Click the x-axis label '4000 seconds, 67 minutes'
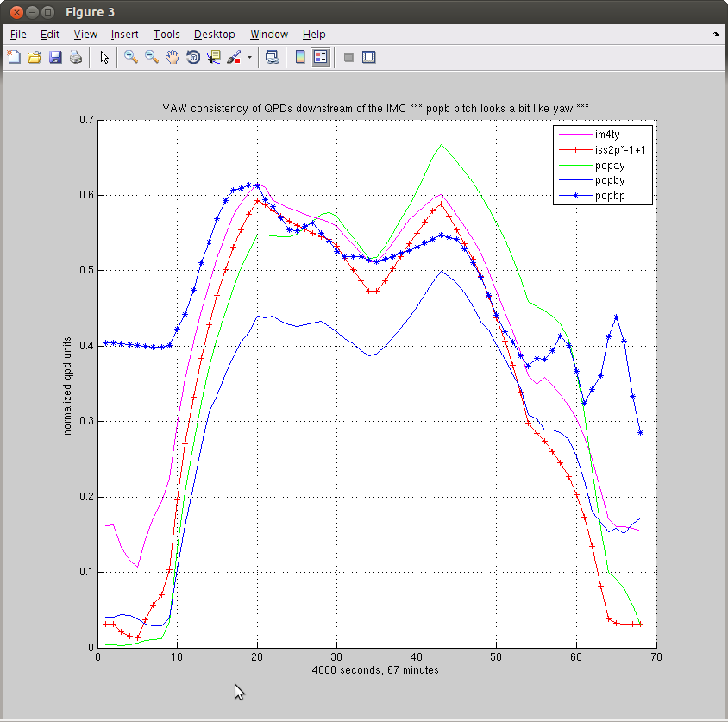This screenshot has width=728, height=722. point(375,670)
